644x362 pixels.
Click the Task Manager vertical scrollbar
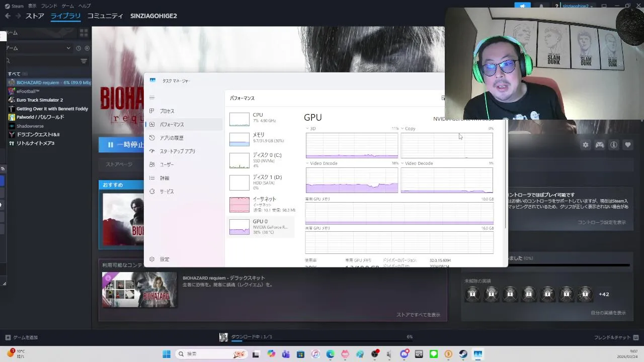(505, 173)
